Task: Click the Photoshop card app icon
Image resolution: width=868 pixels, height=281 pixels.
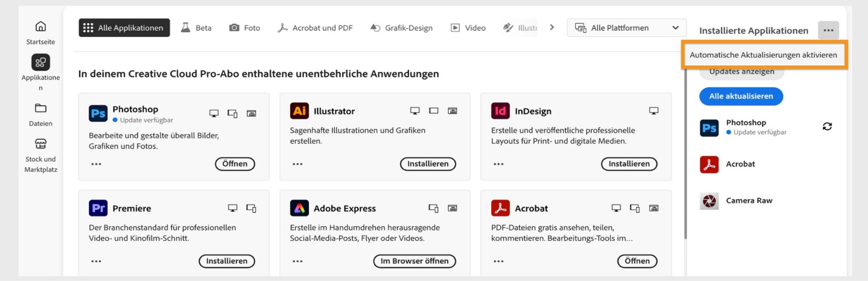Action: coord(98,113)
